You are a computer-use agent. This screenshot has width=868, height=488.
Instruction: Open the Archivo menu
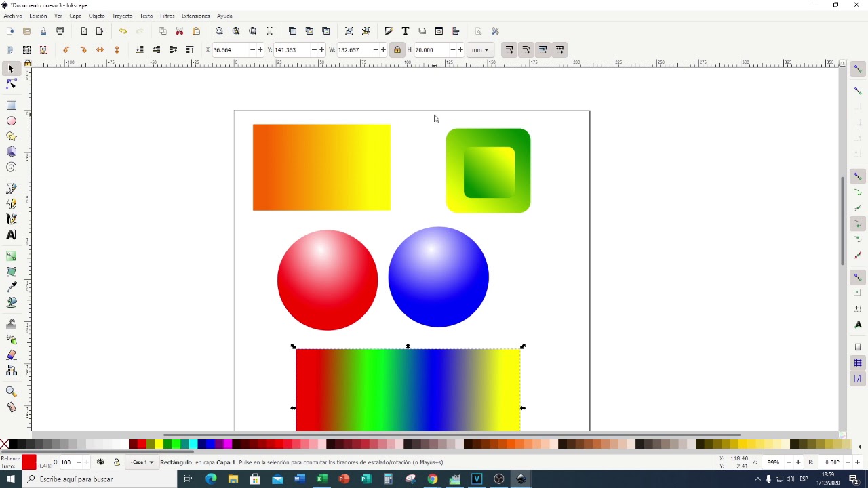coord(13,16)
